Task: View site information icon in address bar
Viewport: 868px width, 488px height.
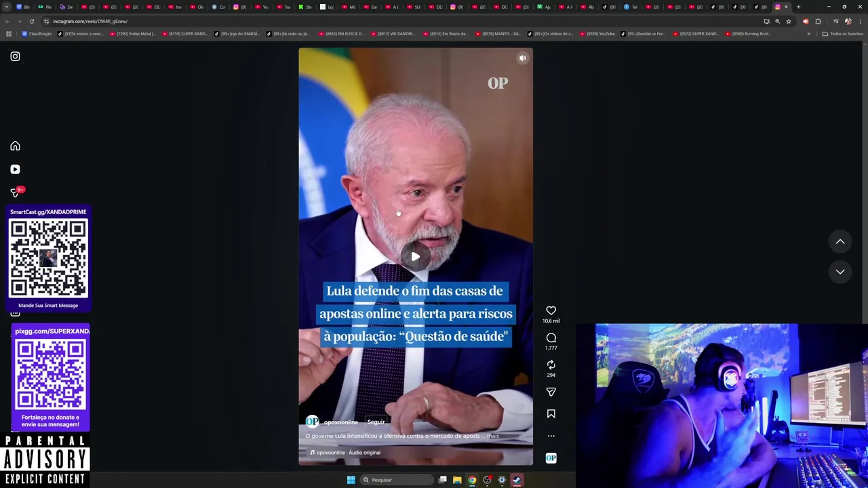Action: [47, 21]
